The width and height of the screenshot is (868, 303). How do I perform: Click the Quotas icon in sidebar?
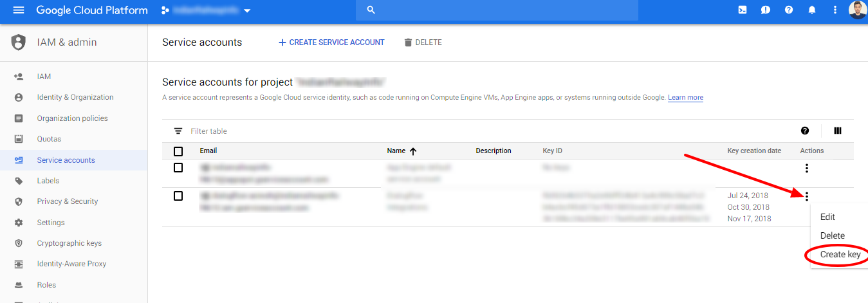tap(19, 139)
